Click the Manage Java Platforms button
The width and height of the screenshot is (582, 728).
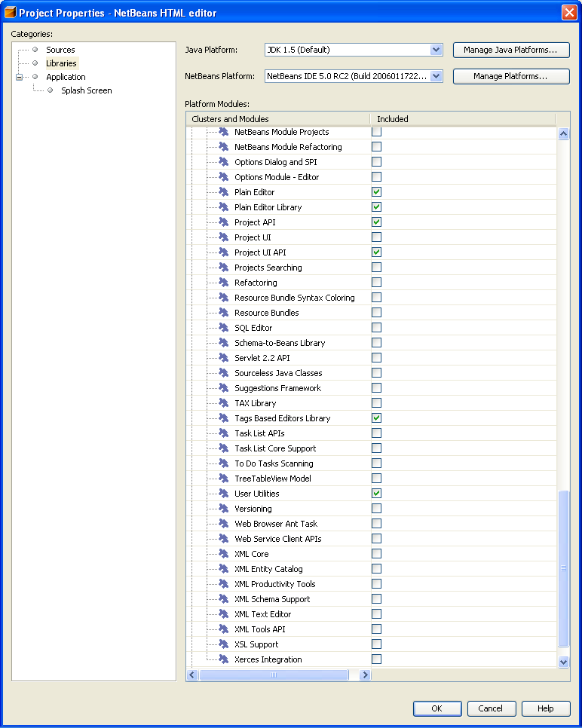tap(511, 50)
